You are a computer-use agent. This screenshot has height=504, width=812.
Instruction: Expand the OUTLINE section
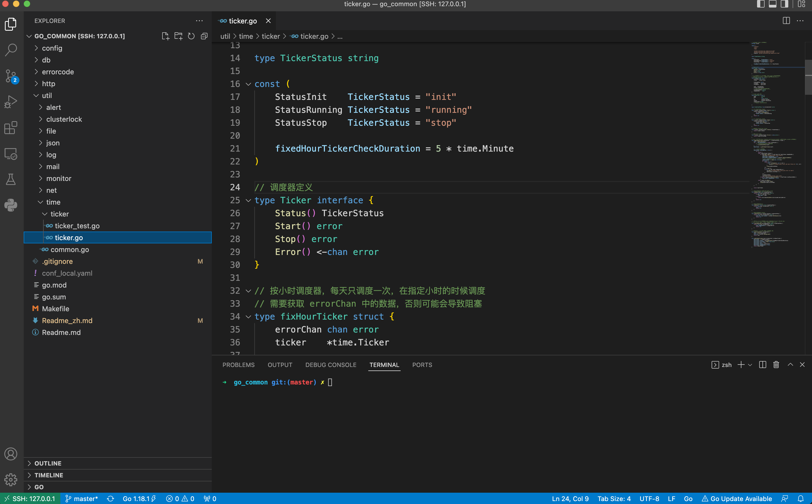[x=118, y=463]
